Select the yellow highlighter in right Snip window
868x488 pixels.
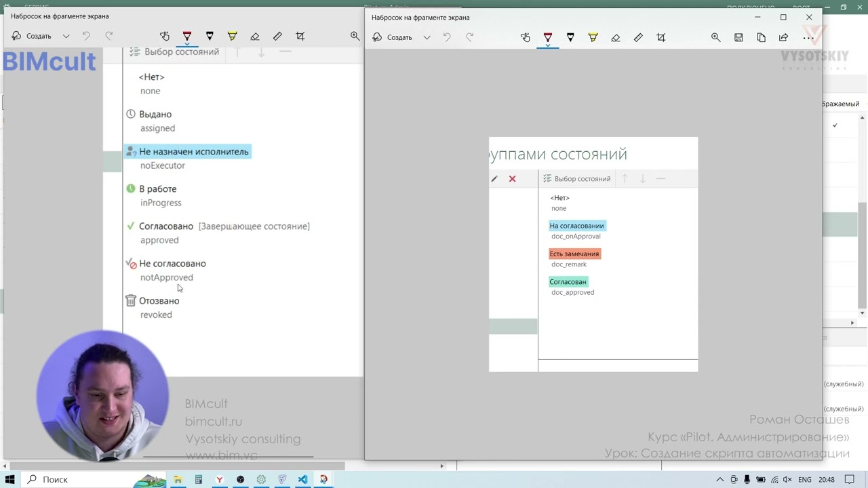coord(593,37)
